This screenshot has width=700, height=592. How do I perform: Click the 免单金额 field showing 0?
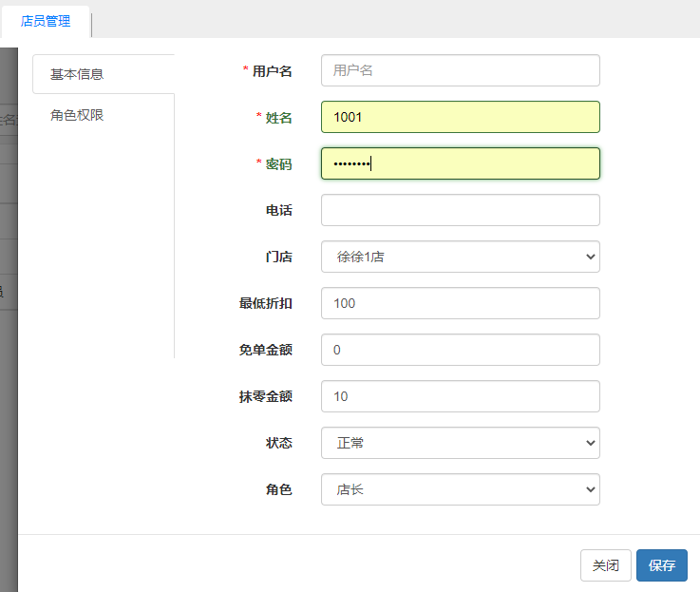[x=461, y=350]
